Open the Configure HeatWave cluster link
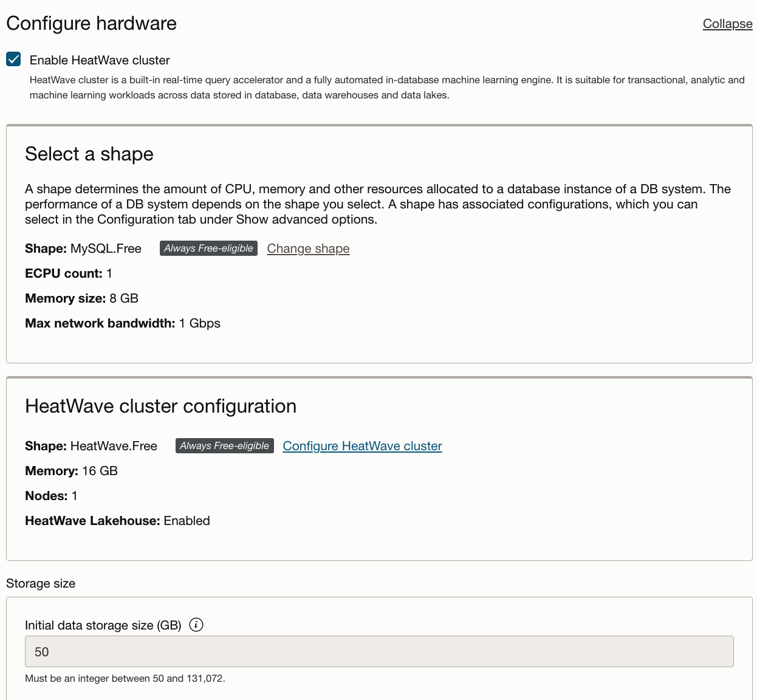Image resolution: width=757 pixels, height=700 pixels. (x=362, y=446)
